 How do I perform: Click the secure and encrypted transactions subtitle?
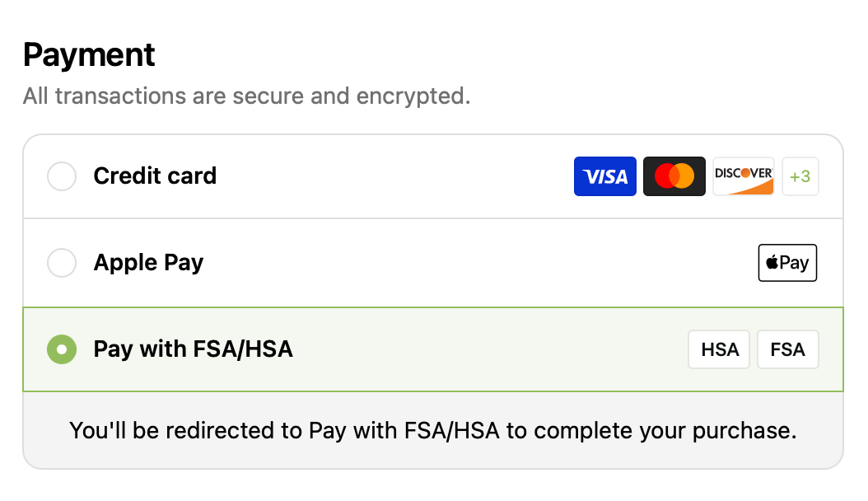point(246,96)
